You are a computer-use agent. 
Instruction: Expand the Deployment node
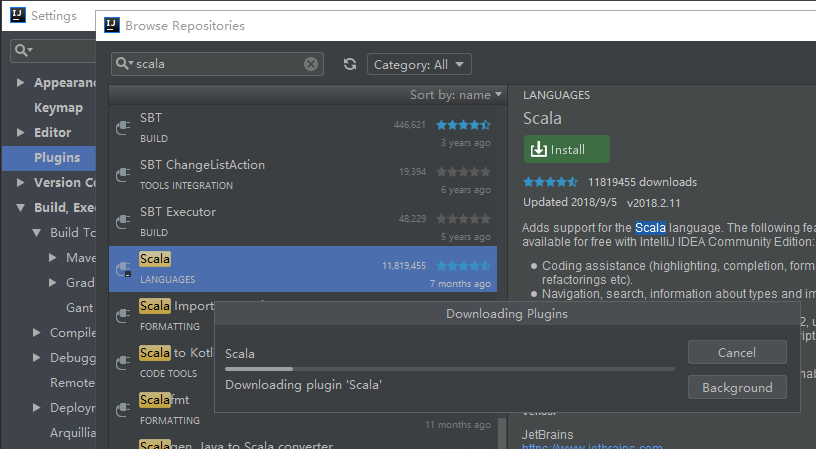(36, 407)
